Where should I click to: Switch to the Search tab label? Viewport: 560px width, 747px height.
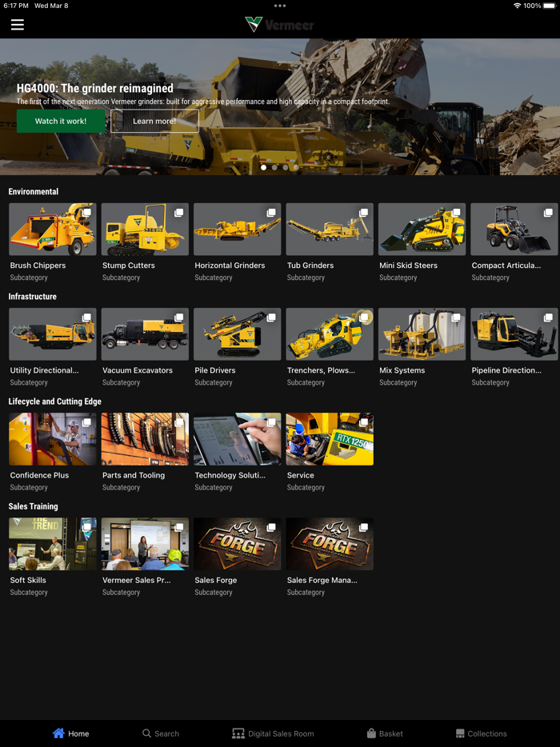pos(167,733)
